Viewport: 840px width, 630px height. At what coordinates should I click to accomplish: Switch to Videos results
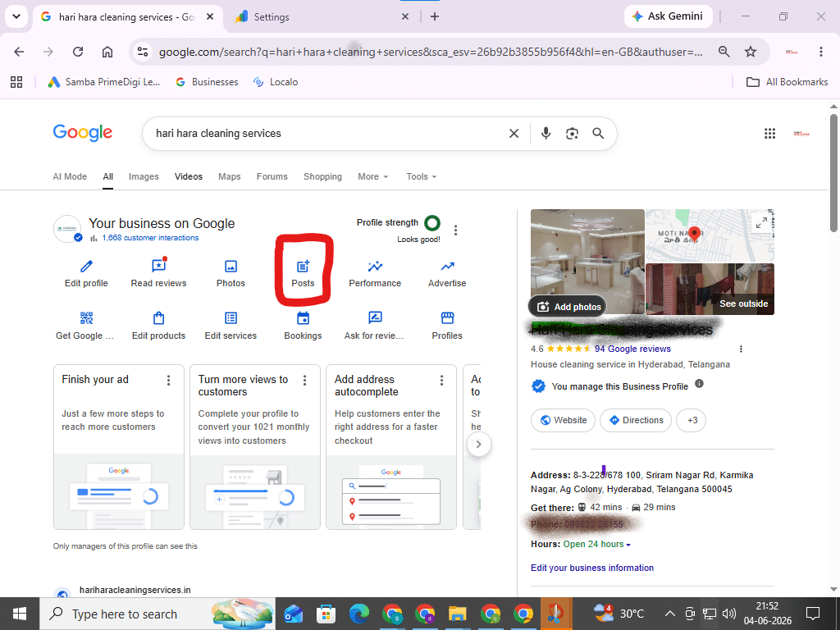click(x=189, y=177)
